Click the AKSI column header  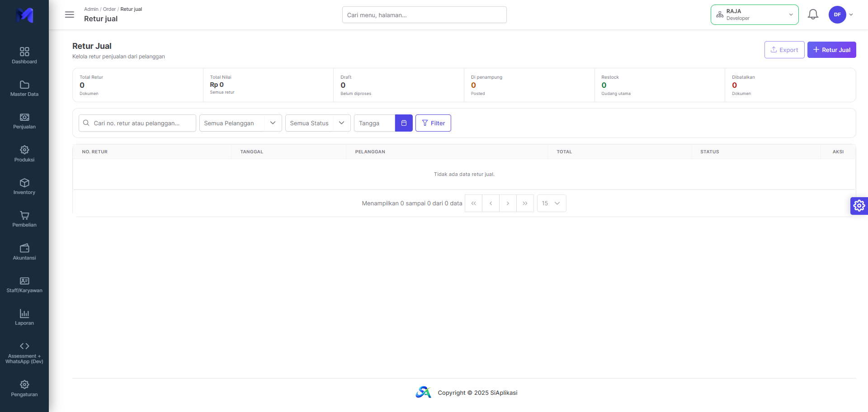(838, 152)
